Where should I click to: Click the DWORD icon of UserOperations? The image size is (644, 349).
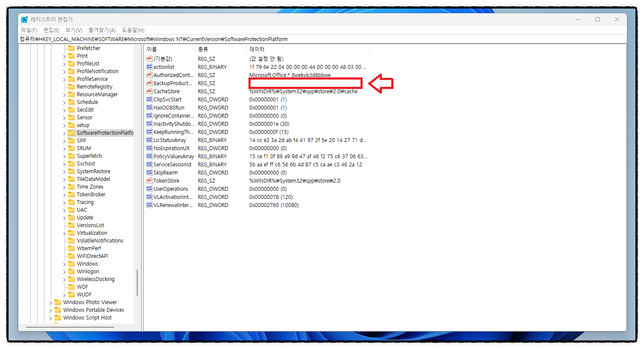149,189
